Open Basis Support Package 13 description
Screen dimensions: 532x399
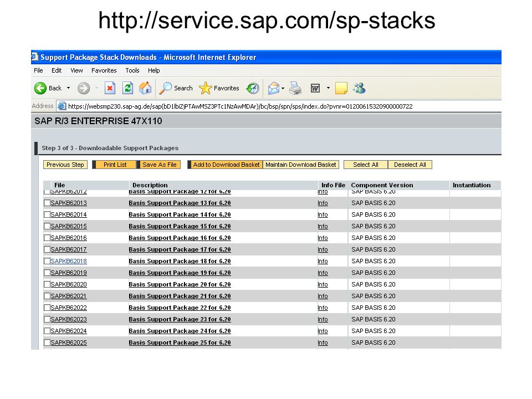[180, 203]
